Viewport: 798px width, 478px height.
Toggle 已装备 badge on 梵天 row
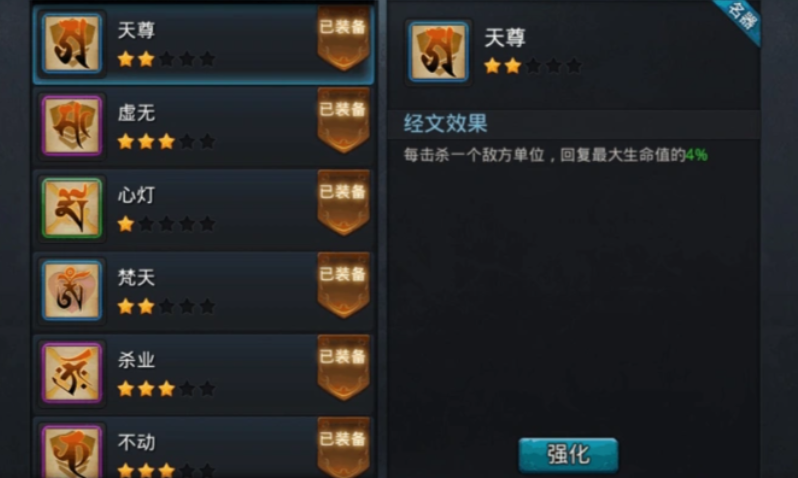pyautogui.click(x=344, y=286)
